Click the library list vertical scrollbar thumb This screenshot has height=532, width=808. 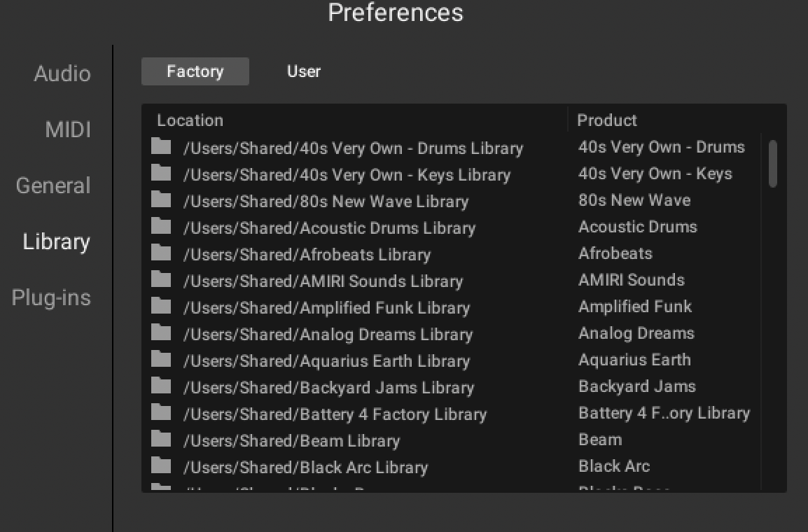[772, 164]
